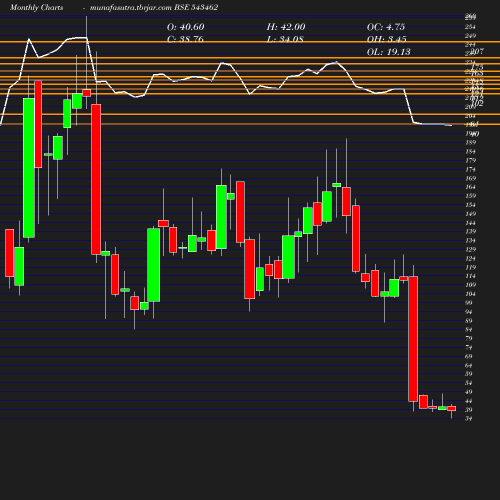This screenshot has width=500, height=500.
Task: Click the 99 price axis label
Action: coord(469,303)
